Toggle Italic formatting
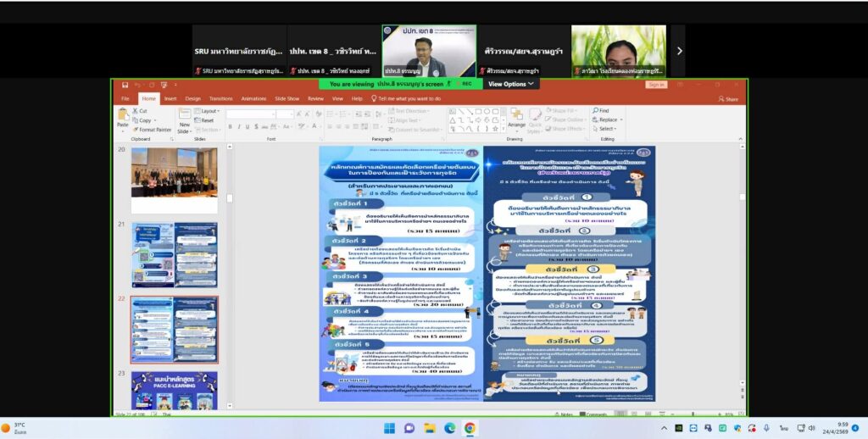 [x=238, y=127]
